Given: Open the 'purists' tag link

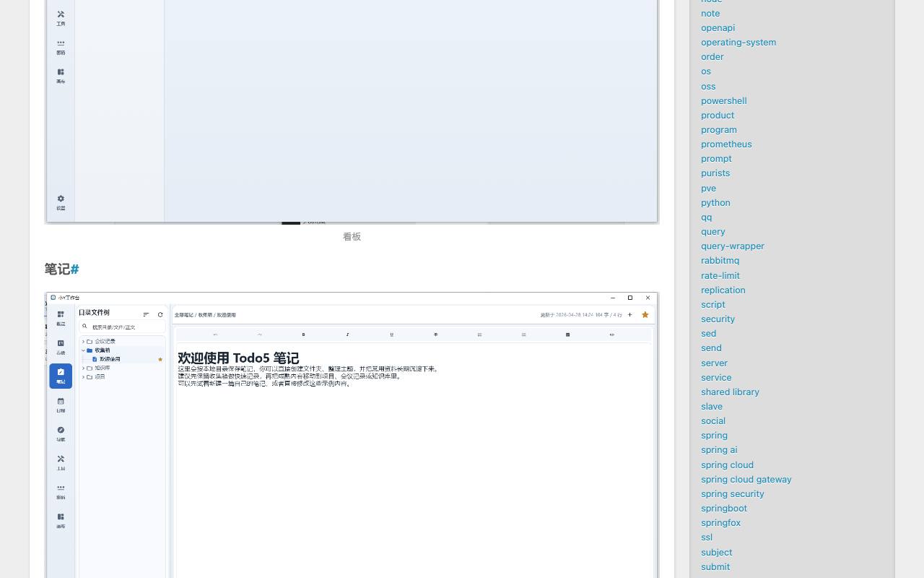Looking at the screenshot, I should 715,173.
